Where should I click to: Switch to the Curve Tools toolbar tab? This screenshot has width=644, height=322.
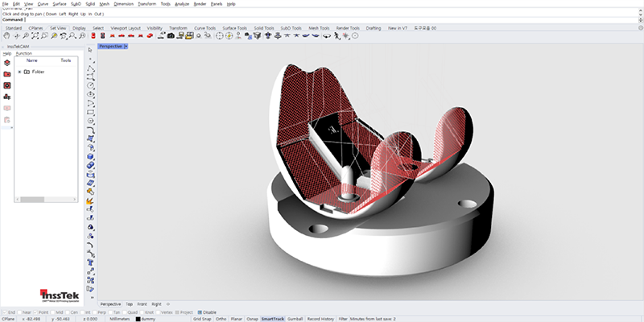[x=205, y=28]
